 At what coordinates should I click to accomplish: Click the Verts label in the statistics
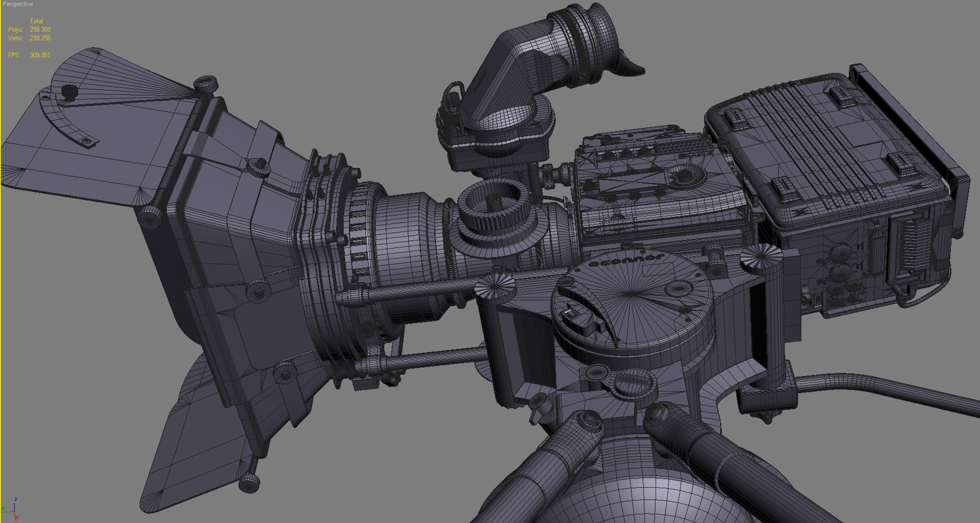[x=15, y=38]
